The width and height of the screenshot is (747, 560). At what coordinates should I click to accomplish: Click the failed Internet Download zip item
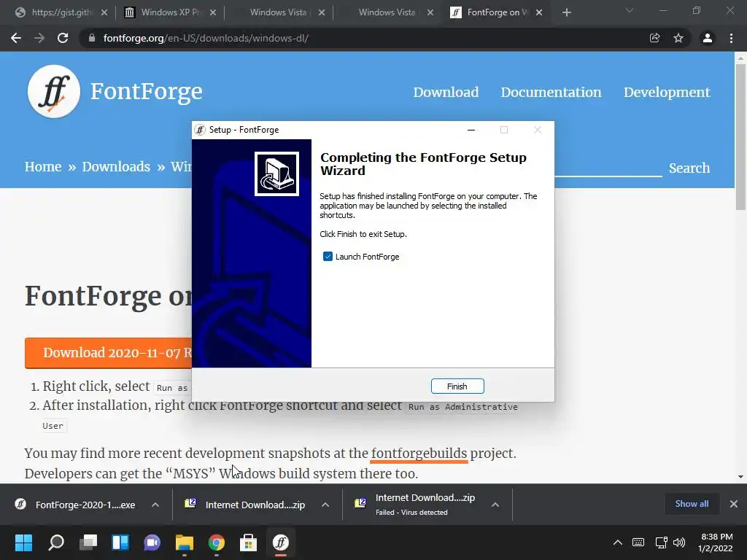click(x=417, y=505)
